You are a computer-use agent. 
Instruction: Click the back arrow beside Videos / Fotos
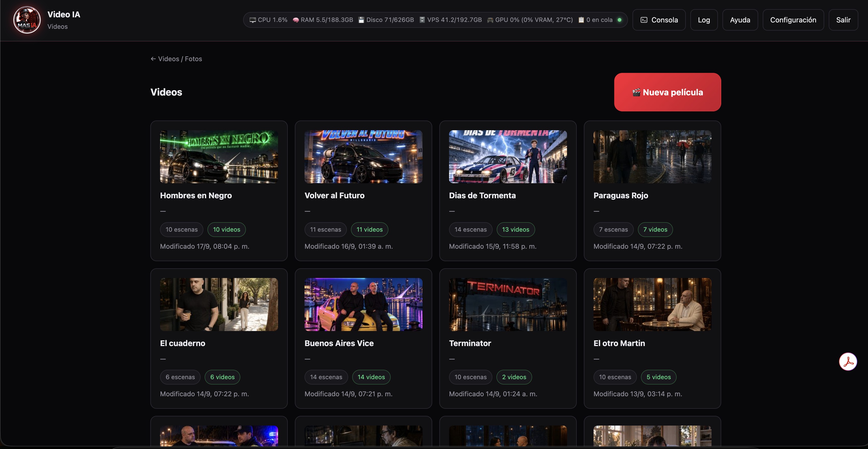[153, 59]
